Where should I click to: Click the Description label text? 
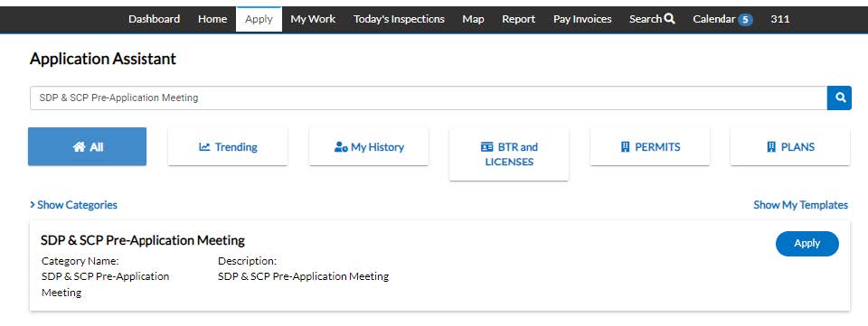[x=247, y=261]
